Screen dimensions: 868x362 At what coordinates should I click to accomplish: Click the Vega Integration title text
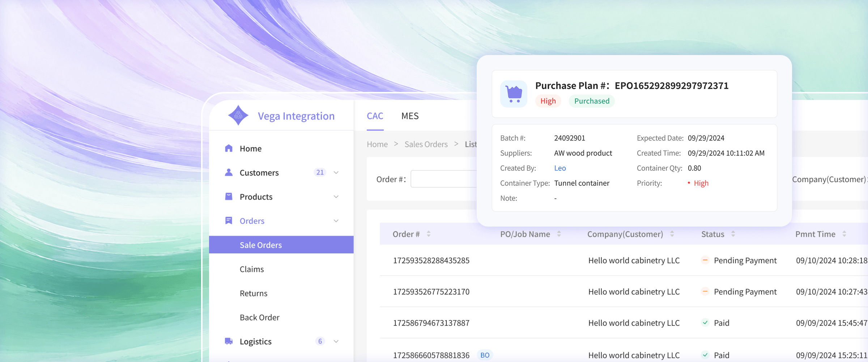(296, 116)
